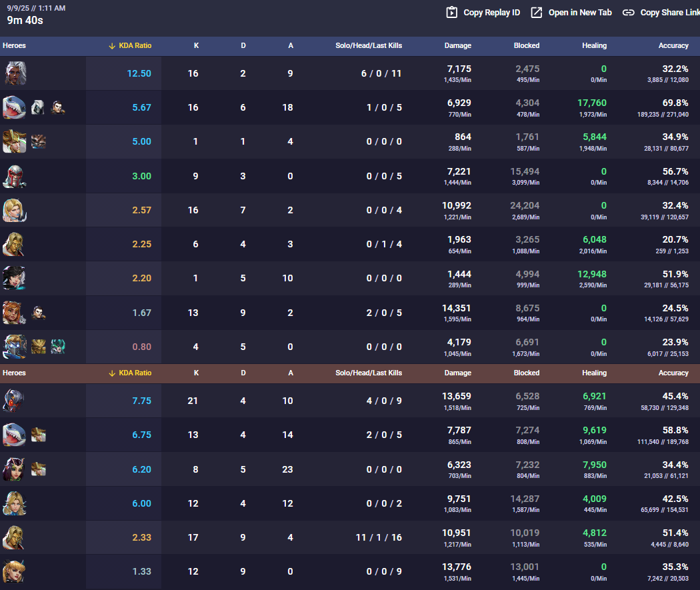Select blonde hero portrait in 6.00 row
The image size is (700, 590).
pyautogui.click(x=14, y=503)
